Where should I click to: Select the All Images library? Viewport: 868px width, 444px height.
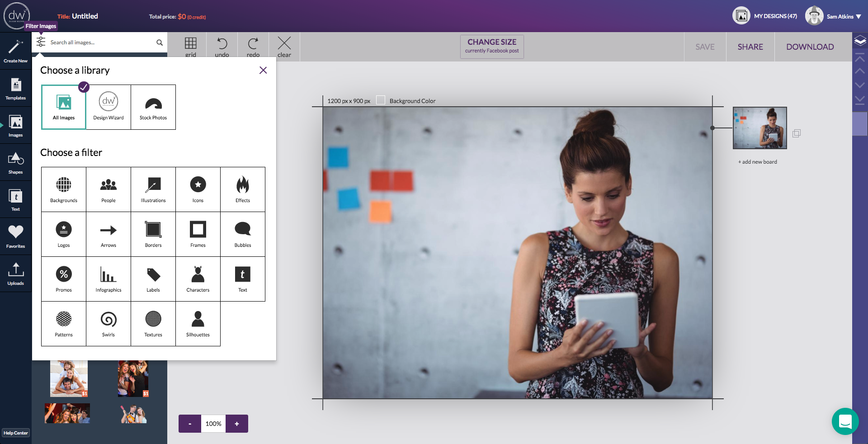click(x=64, y=107)
